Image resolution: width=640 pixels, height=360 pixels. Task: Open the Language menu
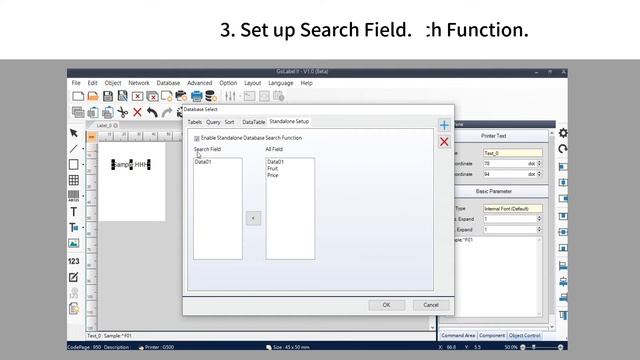[281, 83]
